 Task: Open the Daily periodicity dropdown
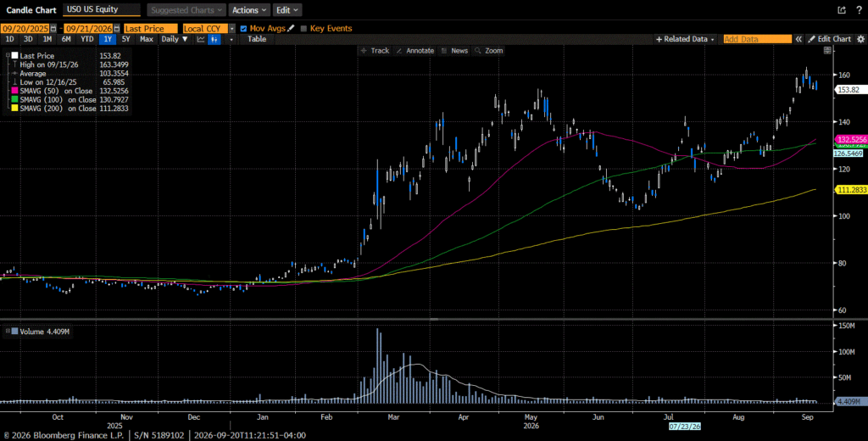[x=175, y=39]
